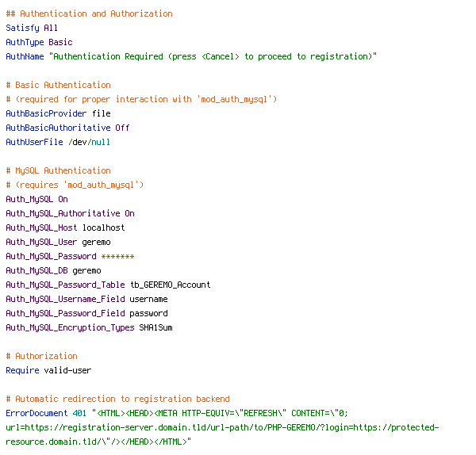Screen dimensions: 476x455
Task: Click the registration-server.domain.tld URL line
Action: coord(222,427)
